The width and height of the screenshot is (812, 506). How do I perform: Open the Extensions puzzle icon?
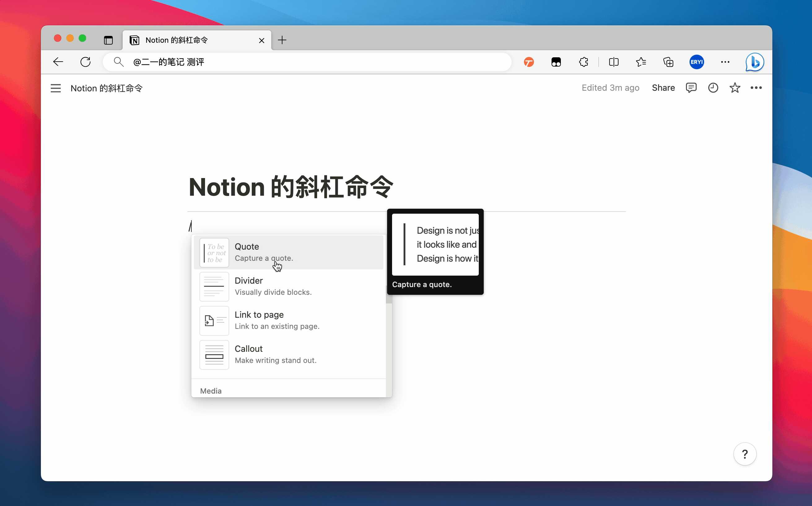(x=583, y=62)
